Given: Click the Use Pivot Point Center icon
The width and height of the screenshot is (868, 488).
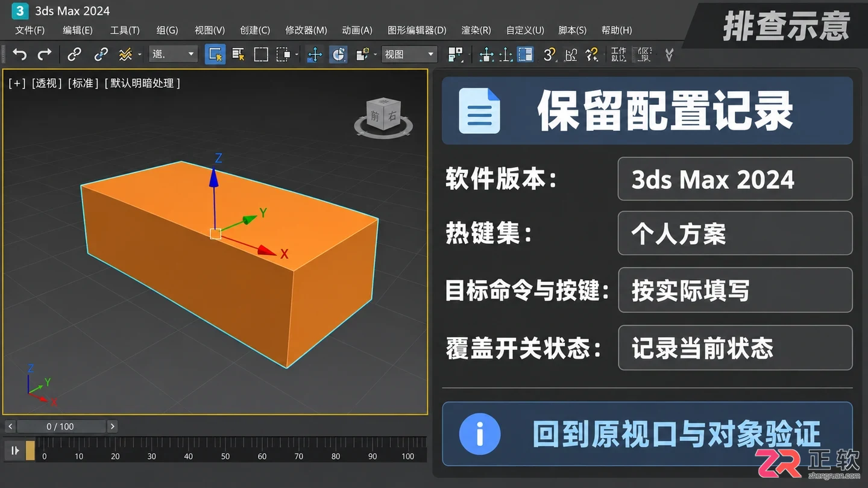Looking at the screenshot, I should (455, 55).
